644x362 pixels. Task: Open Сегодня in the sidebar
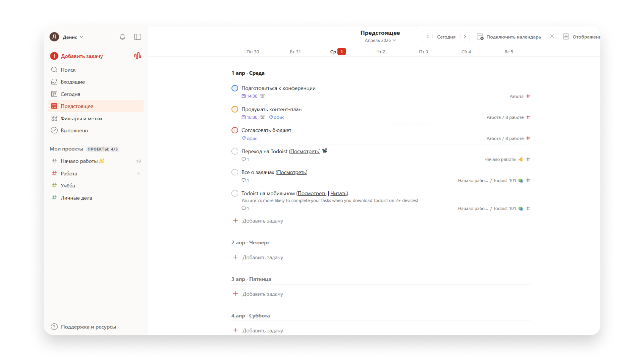(70, 94)
